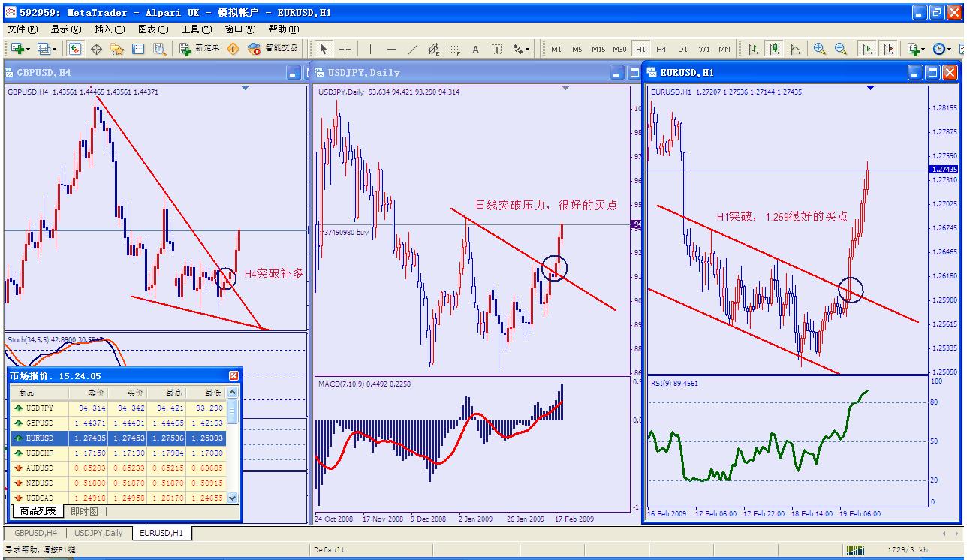
Task: Toggle the Market Watch window icon
Action: pyautogui.click(x=75, y=49)
